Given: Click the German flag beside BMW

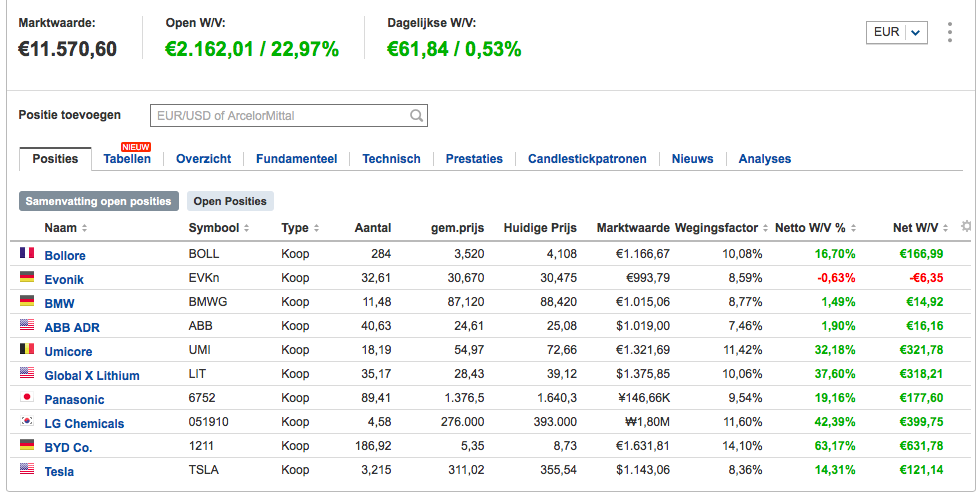Looking at the screenshot, I should pyautogui.click(x=27, y=301).
